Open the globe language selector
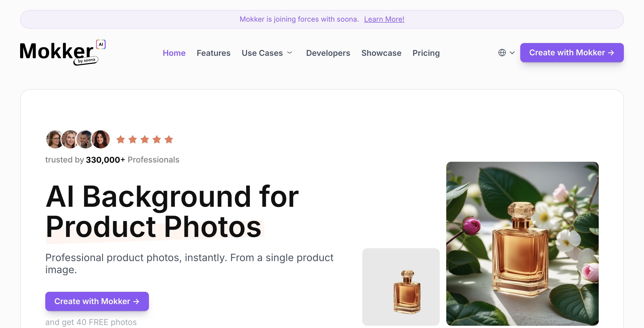Screen dimensions: 644x328 click(502, 53)
